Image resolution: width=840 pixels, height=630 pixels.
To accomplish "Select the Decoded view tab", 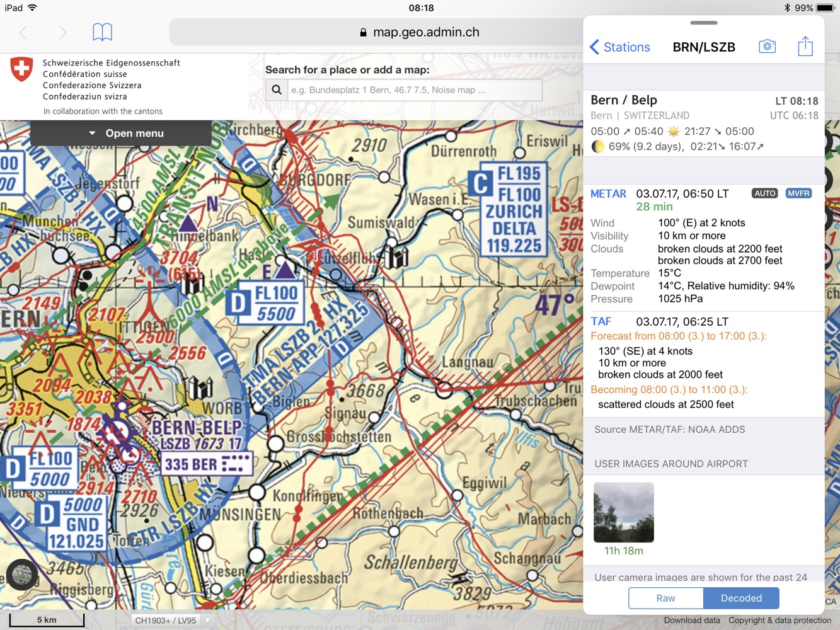I will (x=741, y=598).
